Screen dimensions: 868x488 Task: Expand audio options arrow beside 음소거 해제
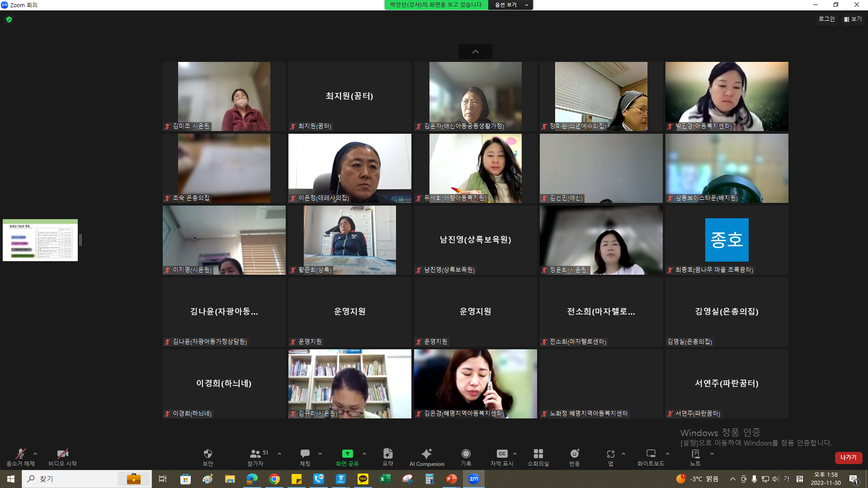click(35, 454)
